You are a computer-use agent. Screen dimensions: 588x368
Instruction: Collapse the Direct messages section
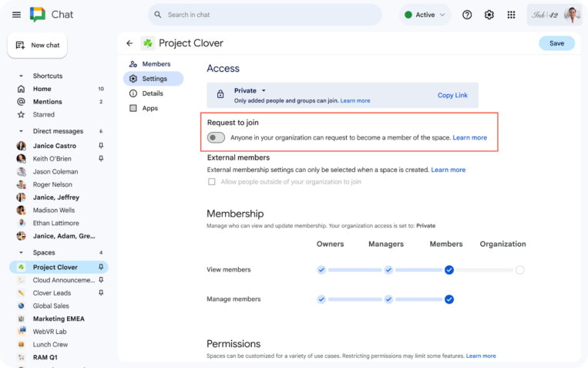tap(21, 131)
